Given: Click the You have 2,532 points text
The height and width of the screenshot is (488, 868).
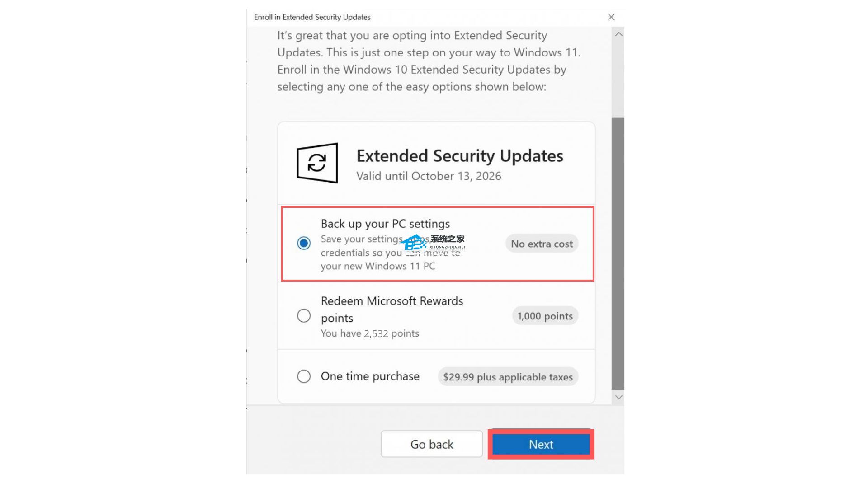Looking at the screenshot, I should [370, 333].
